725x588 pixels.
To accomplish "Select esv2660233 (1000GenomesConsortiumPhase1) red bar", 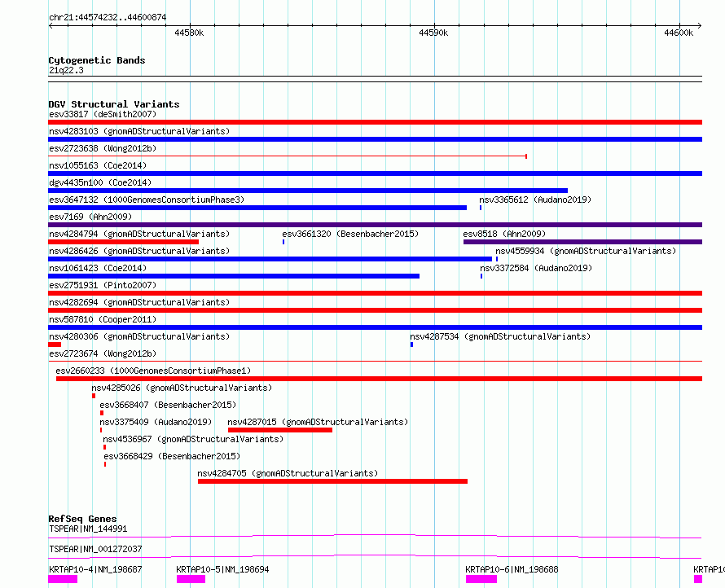I will click(379, 379).
